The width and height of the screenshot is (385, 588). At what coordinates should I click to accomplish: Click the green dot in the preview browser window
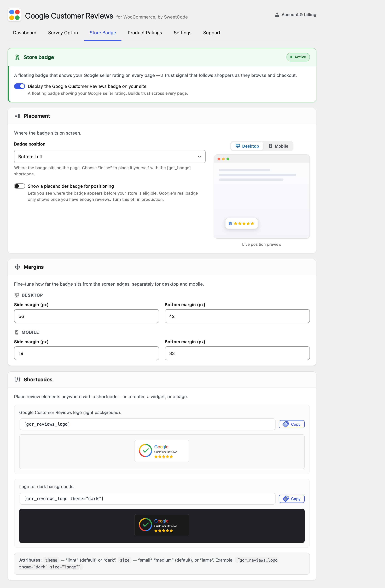[x=228, y=159]
